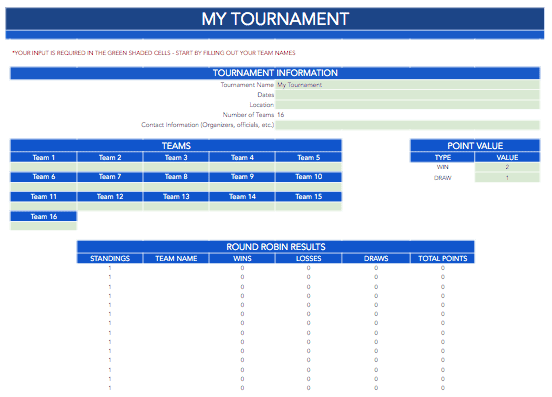Click the DRAW type label
Image resolution: width=552 pixels, height=397 pixels.
443,178
